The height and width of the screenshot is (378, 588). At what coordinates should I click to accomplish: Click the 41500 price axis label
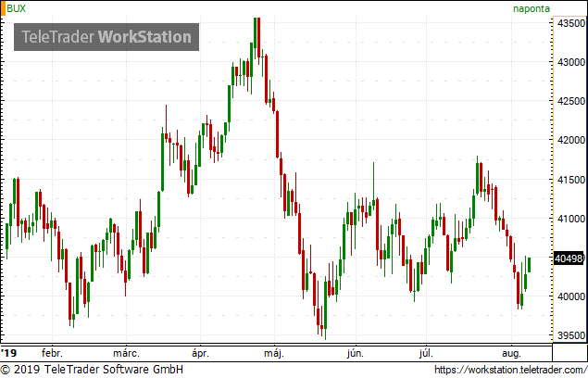click(571, 180)
